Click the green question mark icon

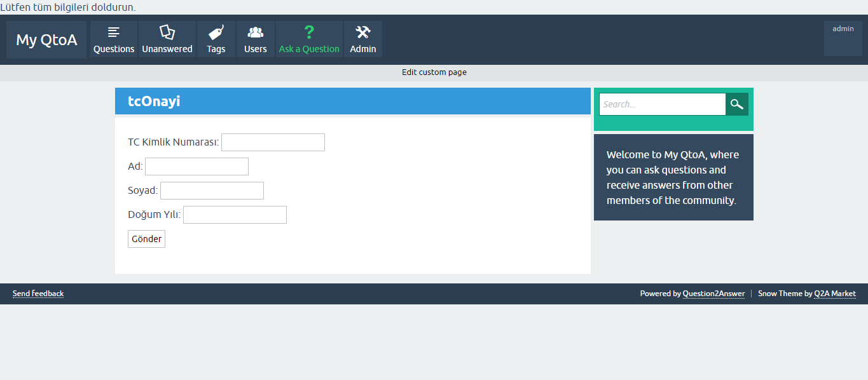click(x=309, y=32)
